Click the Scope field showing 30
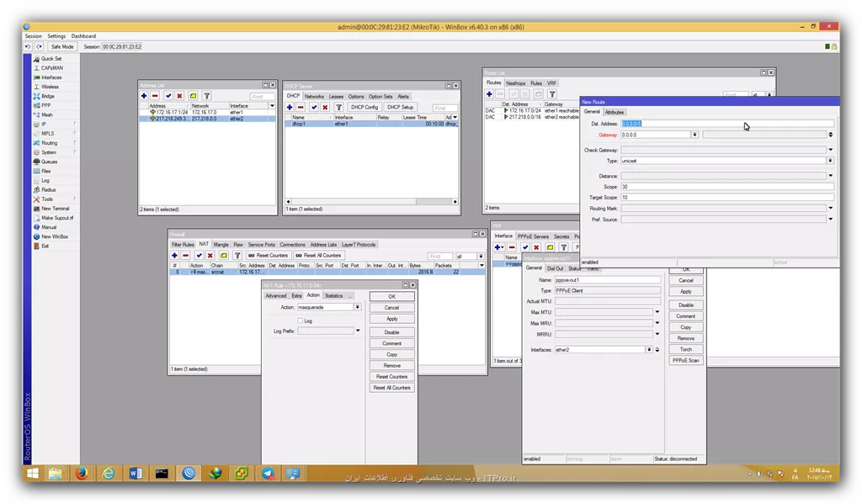Screen dimensions: 862x504 (727, 187)
